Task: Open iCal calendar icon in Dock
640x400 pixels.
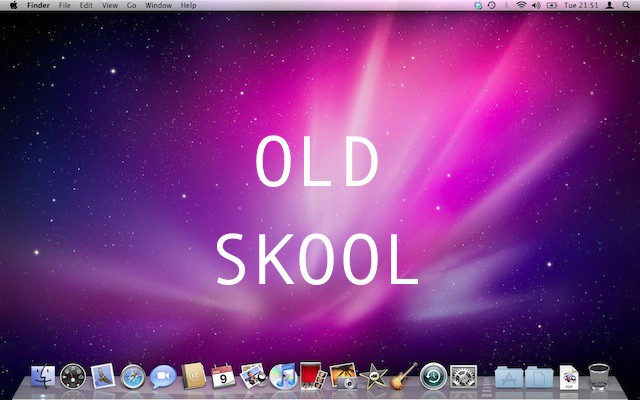Action: 223,377
